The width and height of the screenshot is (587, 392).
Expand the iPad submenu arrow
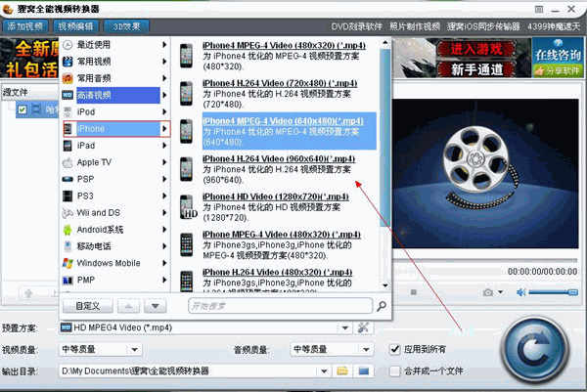[x=164, y=146]
